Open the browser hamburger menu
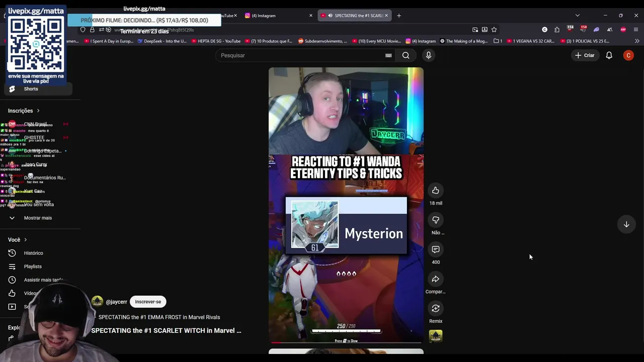644x362 pixels. 636,30
